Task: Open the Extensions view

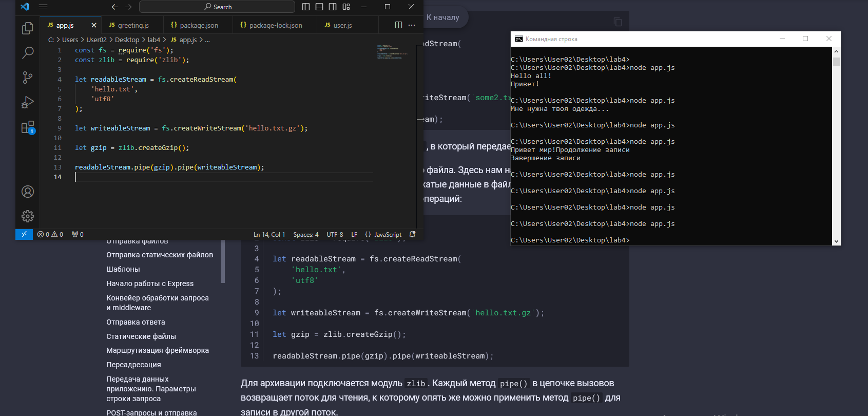Action: pyautogui.click(x=28, y=127)
